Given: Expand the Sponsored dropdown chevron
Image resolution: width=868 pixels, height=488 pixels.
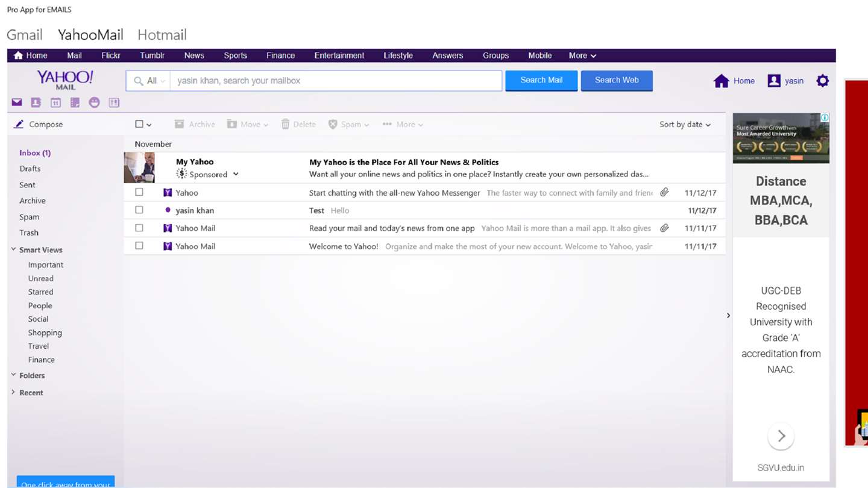Looking at the screenshot, I should (x=236, y=174).
